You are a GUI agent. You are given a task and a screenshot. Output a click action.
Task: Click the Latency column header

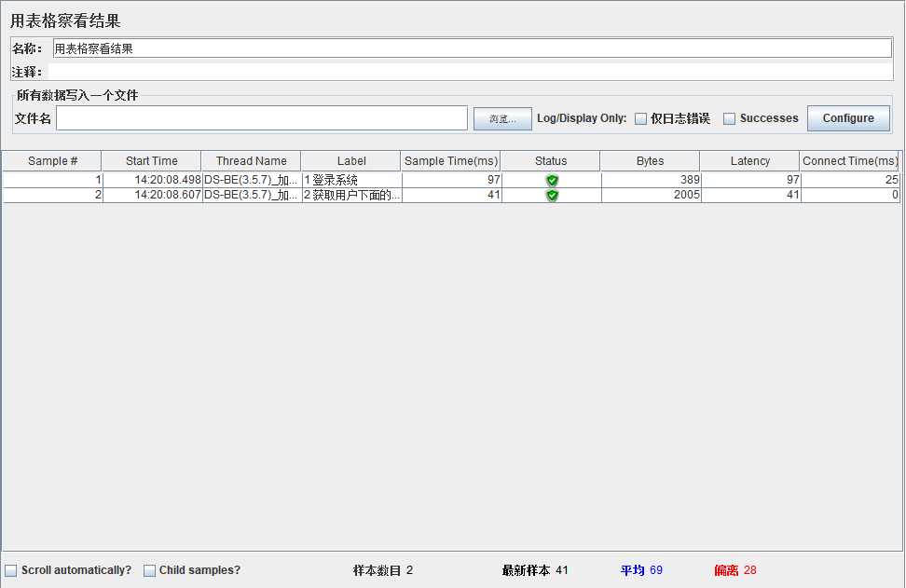point(750,161)
